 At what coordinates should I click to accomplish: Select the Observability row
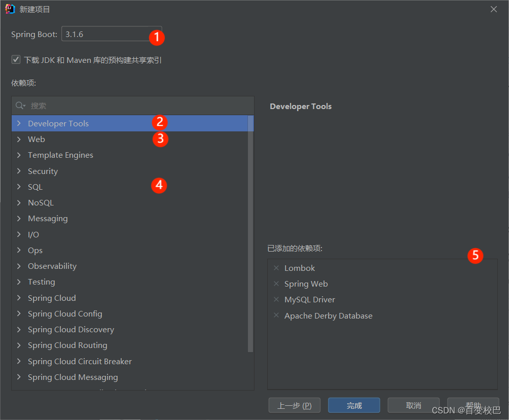(x=130, y=266)
